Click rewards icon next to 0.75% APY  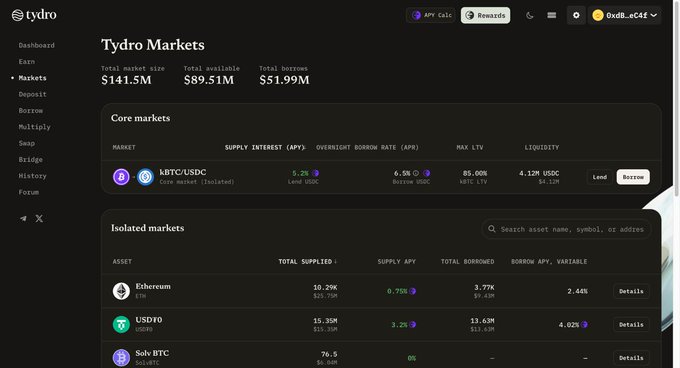click(x=412, y=291)
